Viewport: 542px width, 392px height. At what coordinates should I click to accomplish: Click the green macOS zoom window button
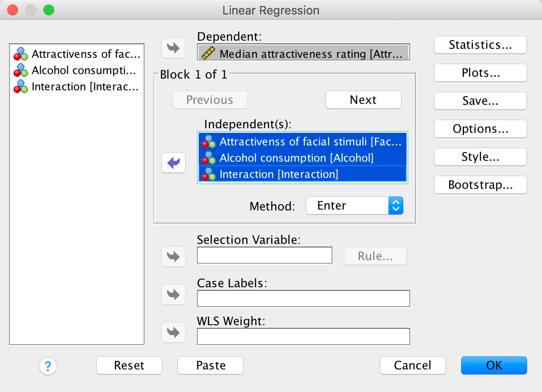(48, 10)
